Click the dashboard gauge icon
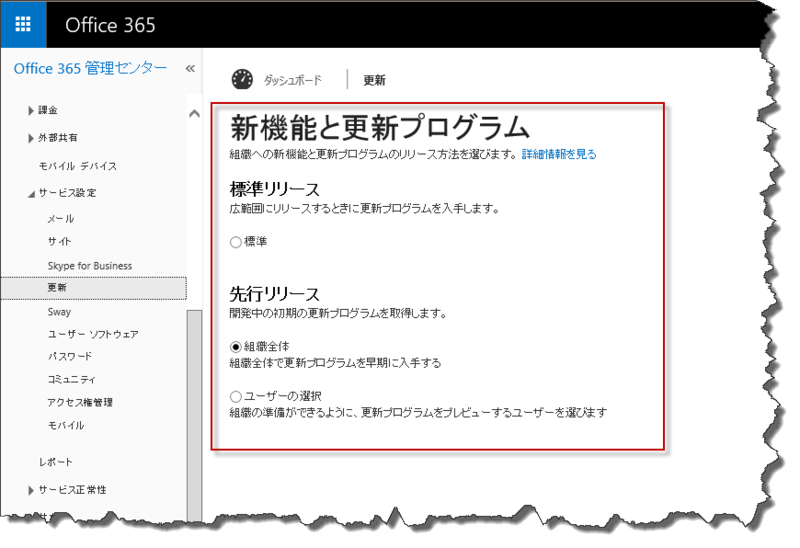 pos(242,80)
